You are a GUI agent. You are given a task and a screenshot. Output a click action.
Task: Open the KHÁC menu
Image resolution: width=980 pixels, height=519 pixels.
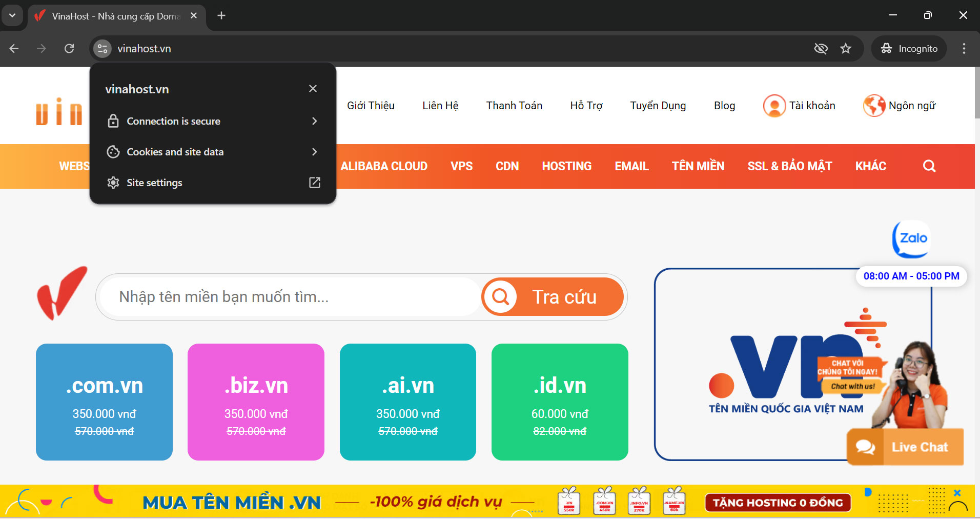click(870, 166)
